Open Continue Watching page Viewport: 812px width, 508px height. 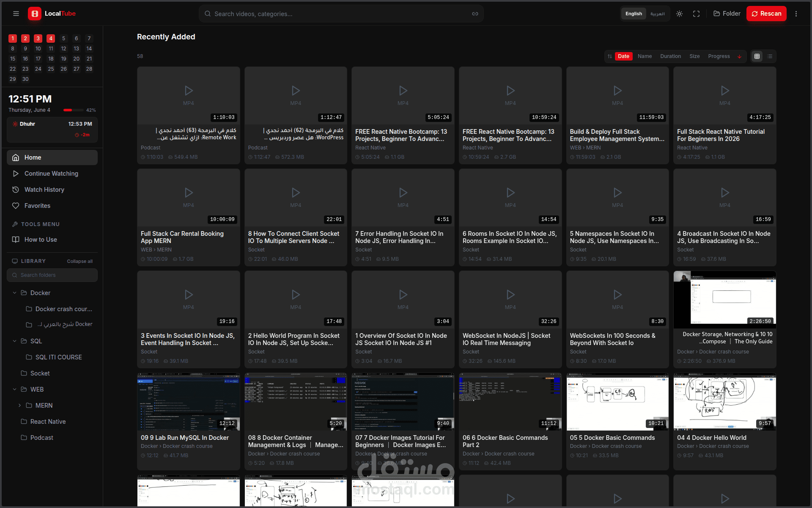click(x=52, y=174)
